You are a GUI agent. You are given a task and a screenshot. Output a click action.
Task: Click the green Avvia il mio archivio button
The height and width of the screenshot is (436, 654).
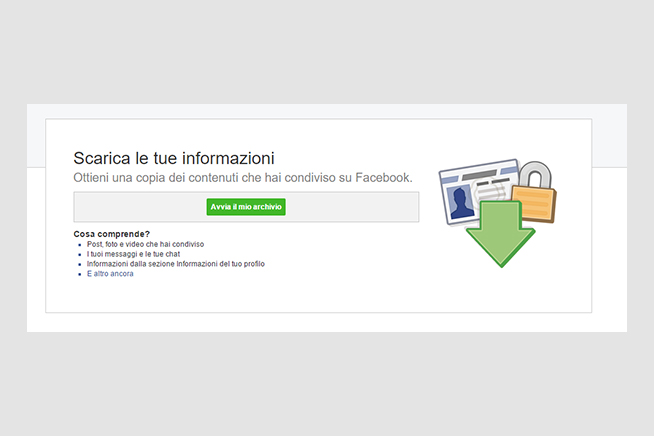pyautogui.click(x=246, y=207)
